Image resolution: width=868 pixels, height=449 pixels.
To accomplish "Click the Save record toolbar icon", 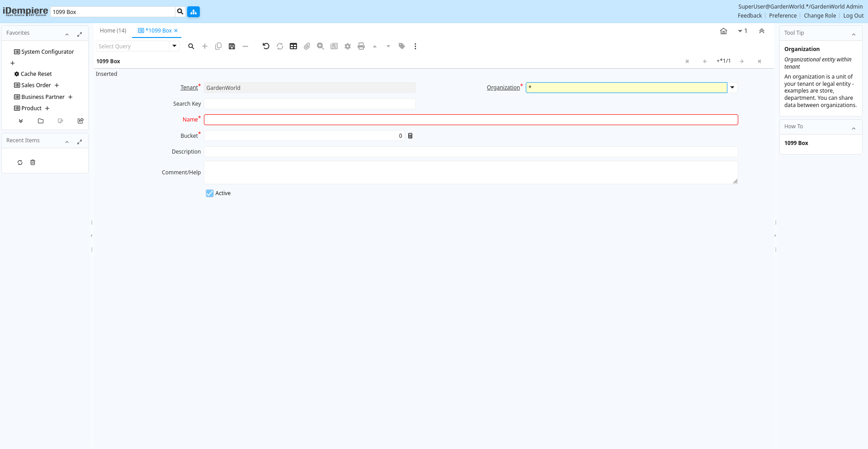I will [x=232, y=46].
